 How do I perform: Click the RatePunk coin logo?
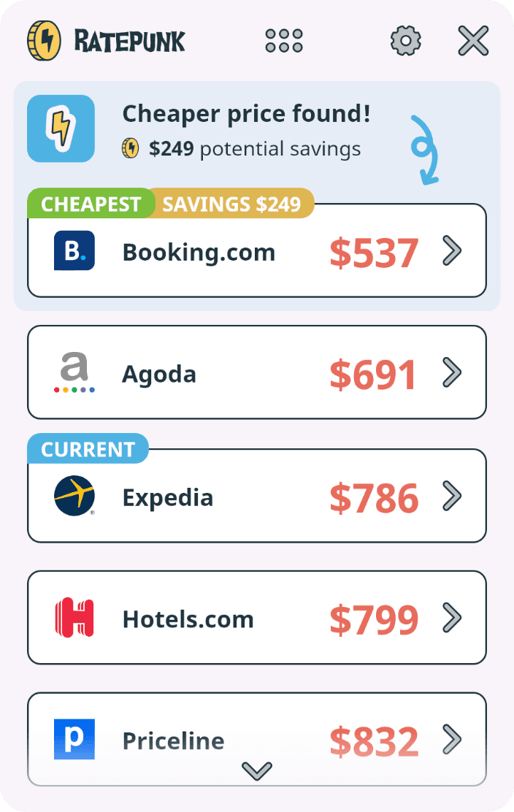pos(44,41)
